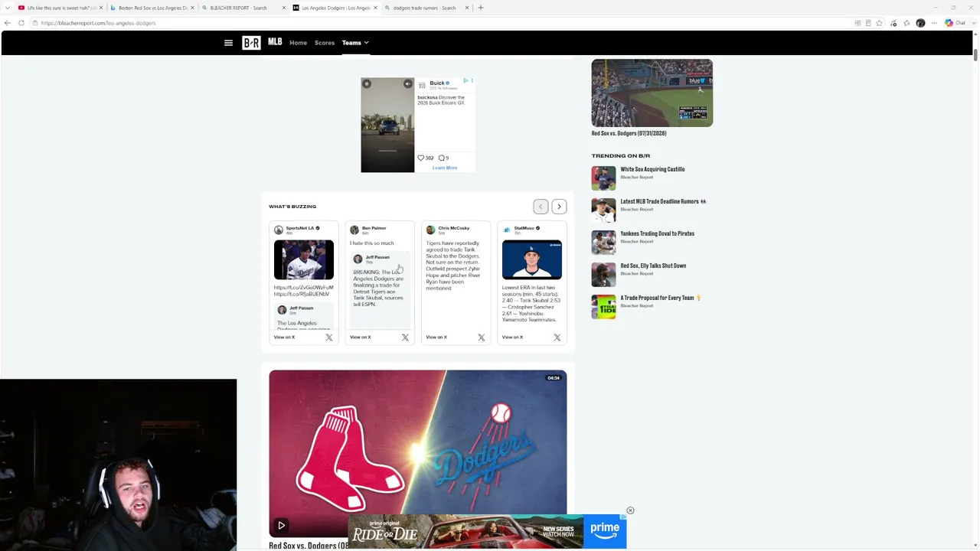Open Red Sox vs. Dodgers (07/31/2026) highlight thumbnail

[652, 93]
